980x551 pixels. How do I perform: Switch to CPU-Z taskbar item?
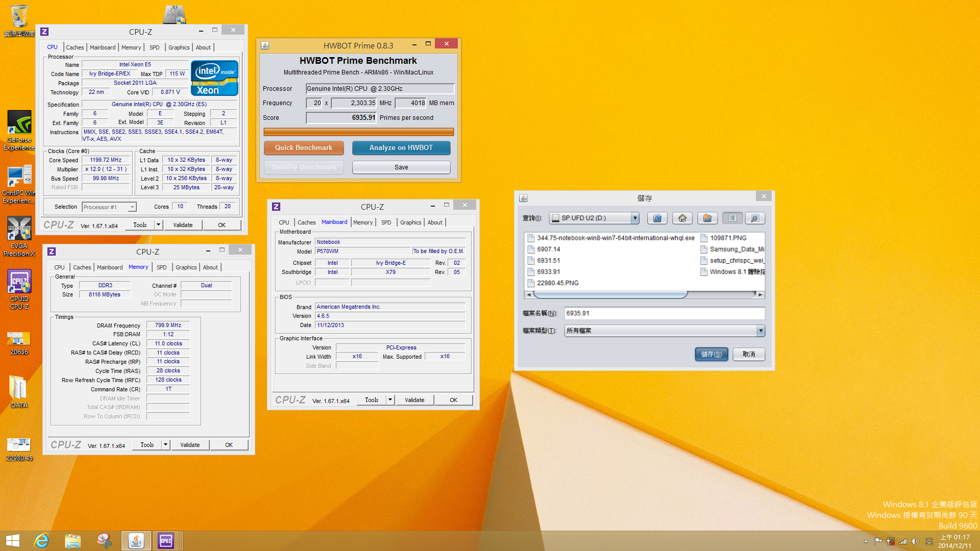click(x=166, y=541)
